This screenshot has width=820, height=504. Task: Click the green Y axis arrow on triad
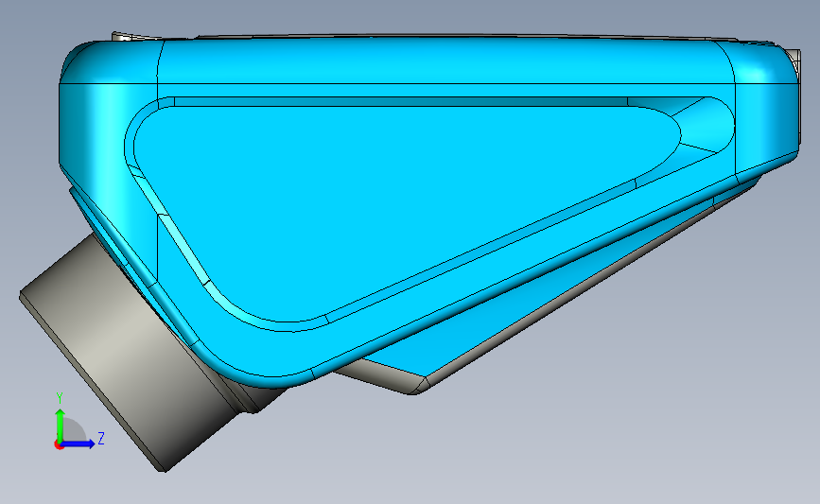(61, 425)
